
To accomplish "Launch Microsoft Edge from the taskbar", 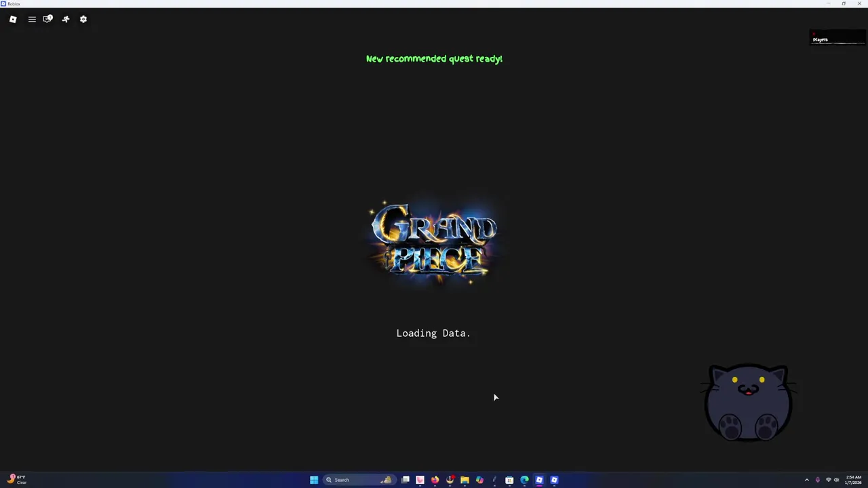I will (x=524, y=480).
